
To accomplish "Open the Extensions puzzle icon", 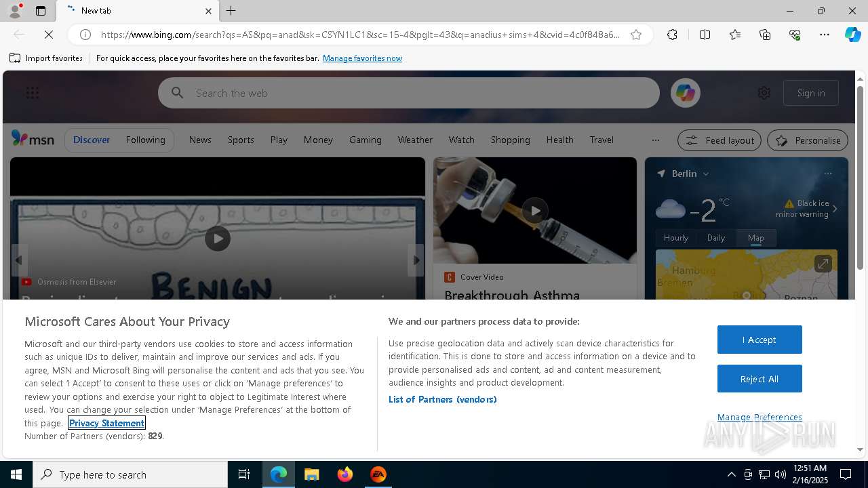I will tap(672, 35).
